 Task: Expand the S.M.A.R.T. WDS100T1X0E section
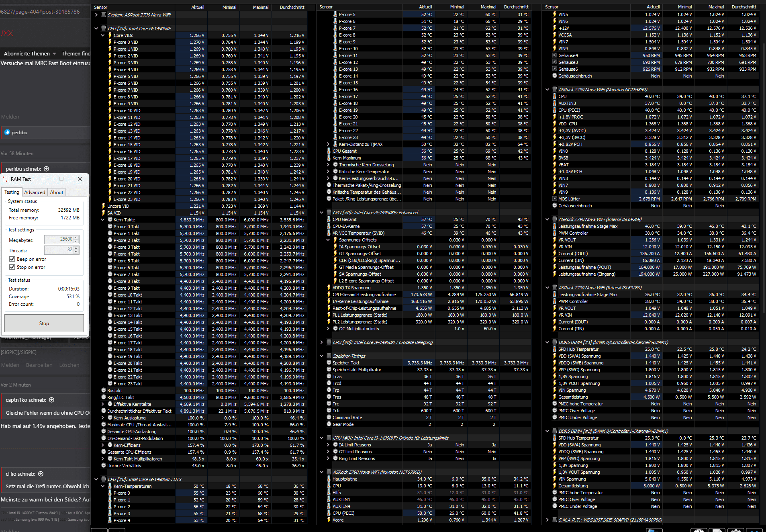click(547, 520)
